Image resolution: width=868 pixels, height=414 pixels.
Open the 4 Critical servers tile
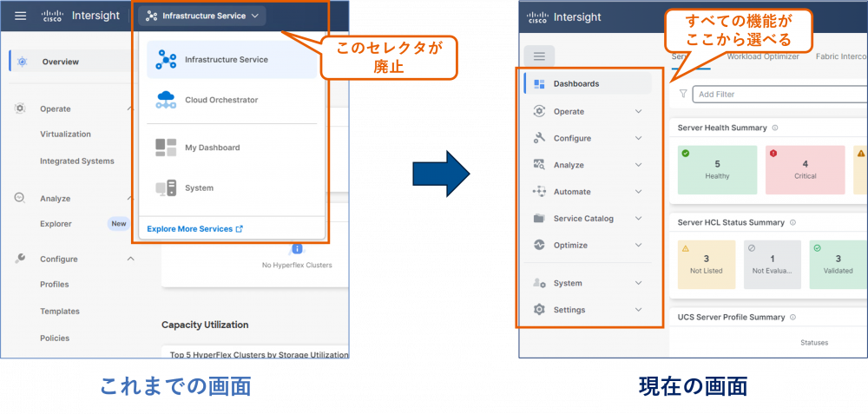pyautogui.click(x=805, y=170)
